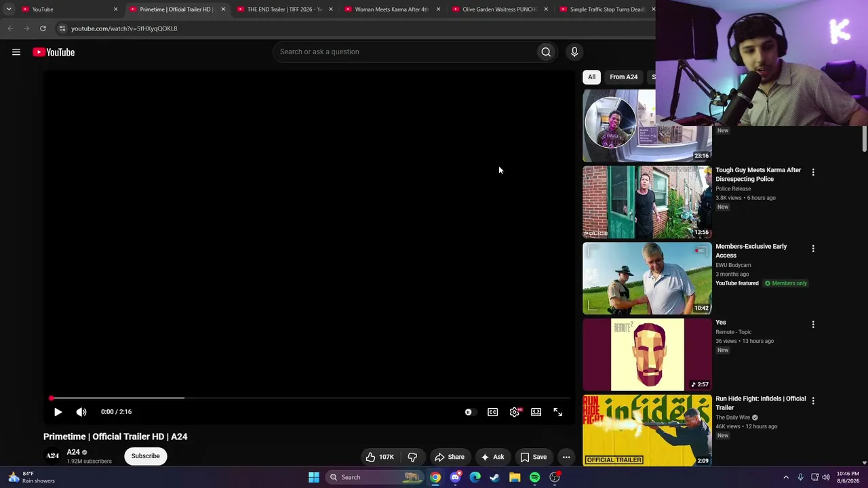
Task: Like the Primetime trailer video
Action: [380, 457]
